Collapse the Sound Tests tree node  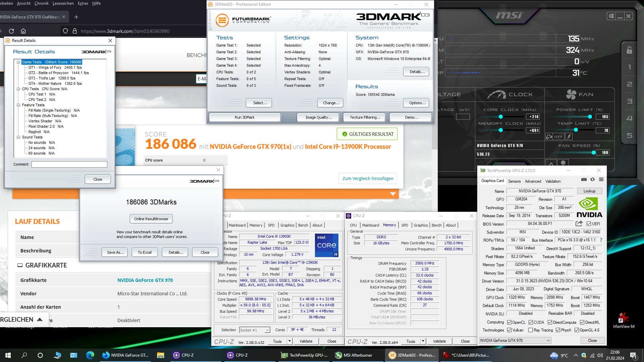coord(18,137)
